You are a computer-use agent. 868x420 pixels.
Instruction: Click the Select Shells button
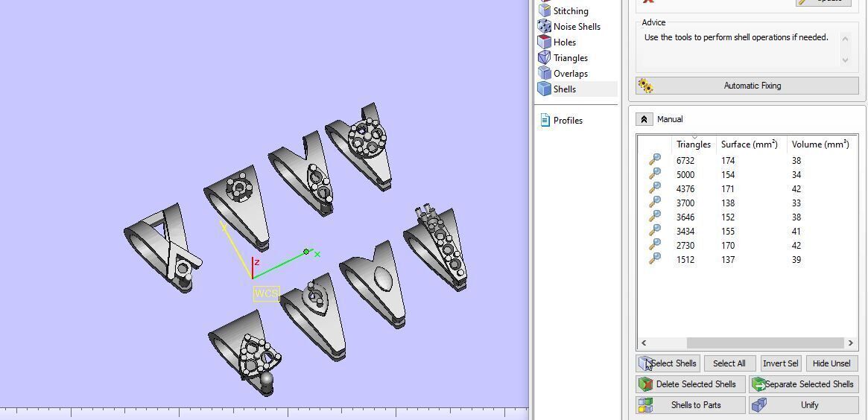click(668, 363)
